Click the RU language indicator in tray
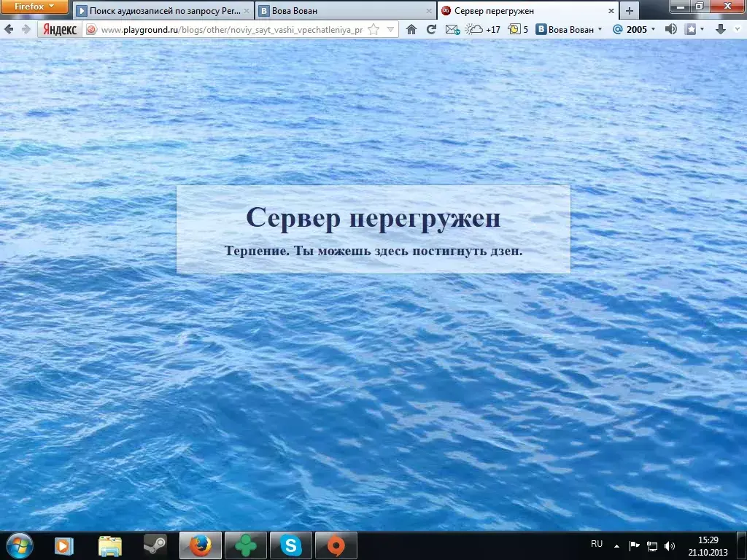This screenshot has width=747, height=560. click(x=597, y=544)
